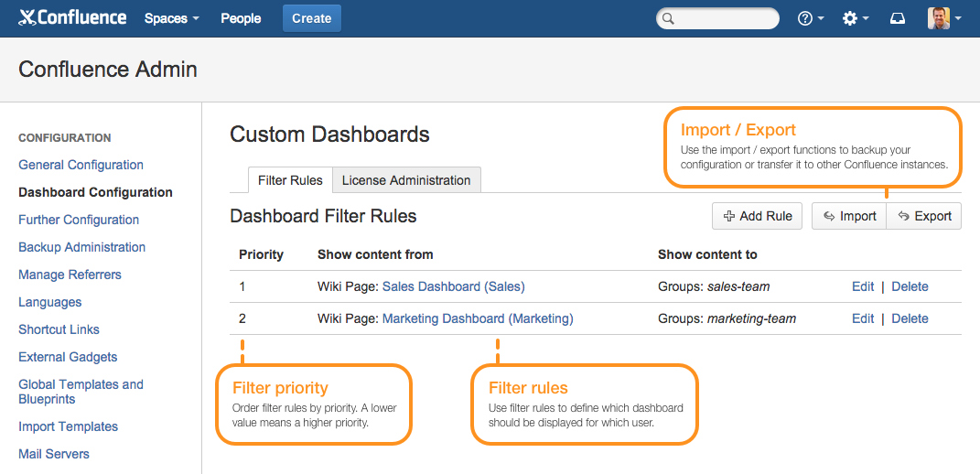This screenshot has height=474, width=980.
Task: Click the magnifier icon in search box
Action: point(669,18)
